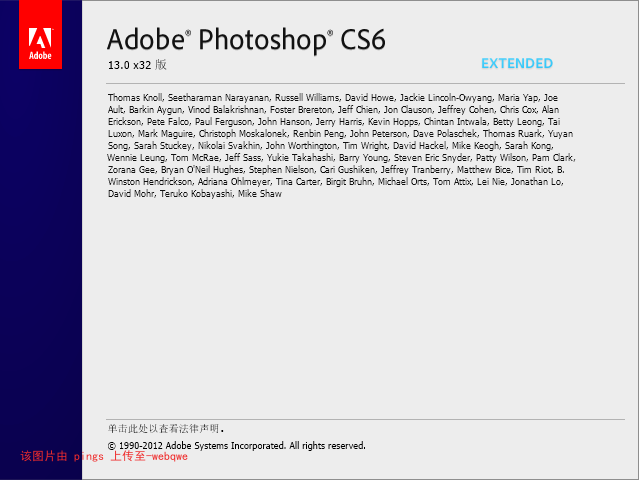Viewport: 639px width, 480px height.
Task: Click Teruko Kobayashi in the credits
Action: click(x=196, y=194)
